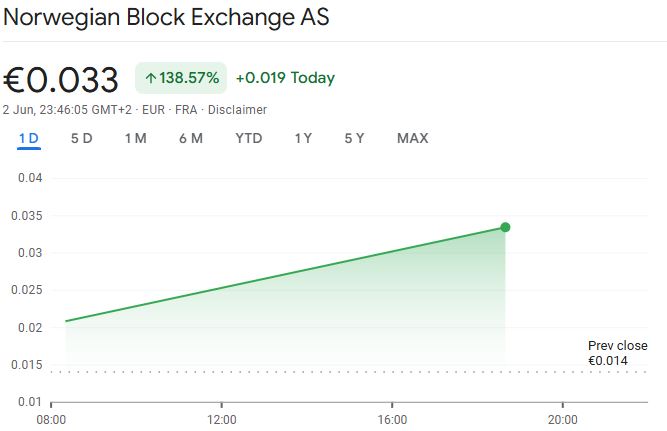
Task: Switch chart to 1Y range
Action: (303, 138)
